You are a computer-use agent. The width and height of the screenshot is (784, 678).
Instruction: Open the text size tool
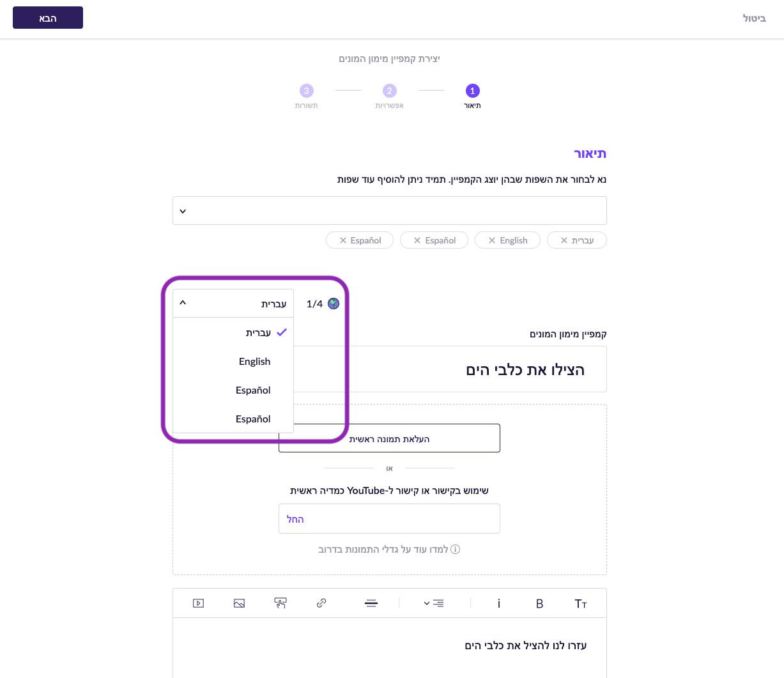[580, 603]
